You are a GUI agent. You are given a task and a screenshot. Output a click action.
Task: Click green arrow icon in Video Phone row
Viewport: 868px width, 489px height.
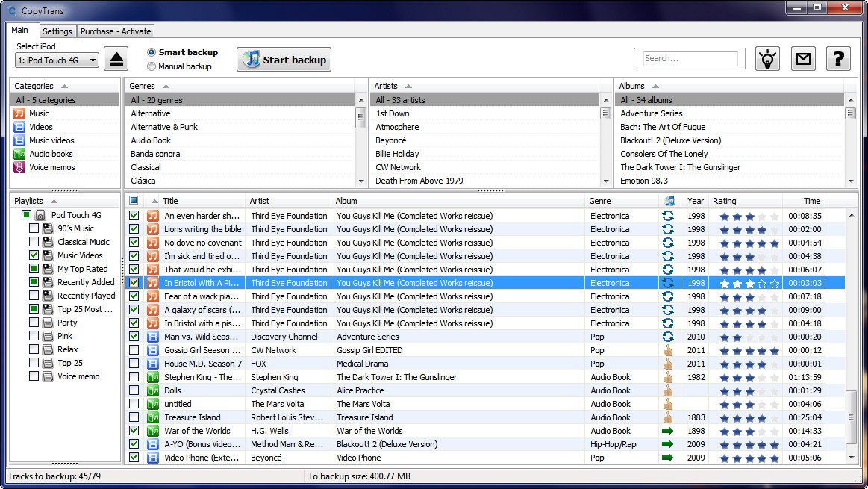668,458
